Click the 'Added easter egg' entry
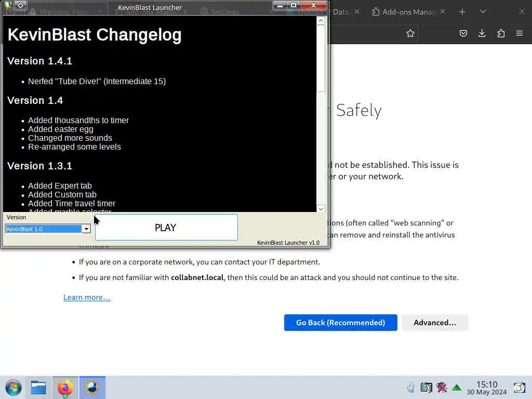The image size is (532, 399). [x=61, y=129]
